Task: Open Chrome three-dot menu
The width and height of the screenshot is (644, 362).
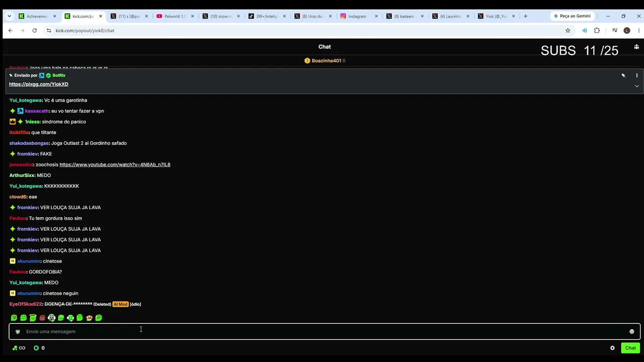Action: (638, 30)
